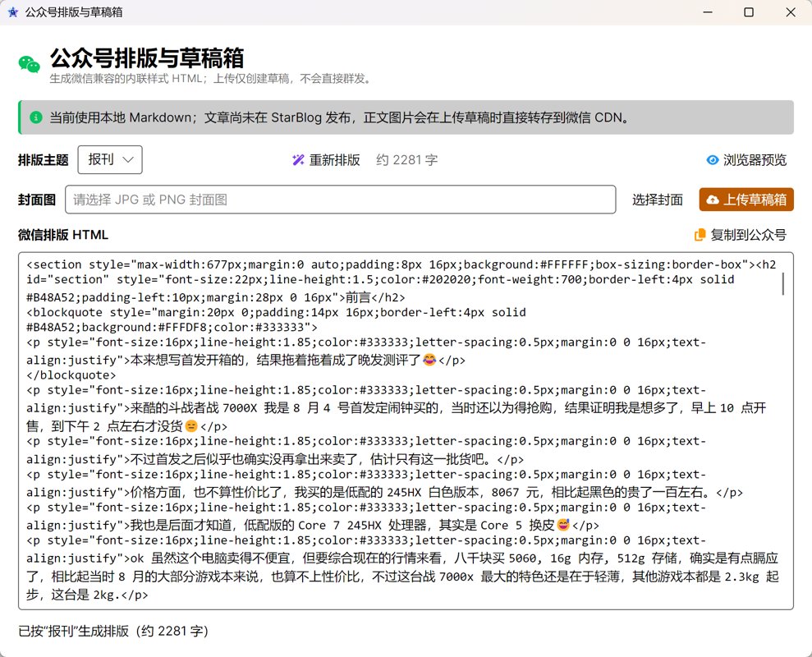Click the orange copy icon
Viewport: 812px width, 657px height.
tap(700, 235)
